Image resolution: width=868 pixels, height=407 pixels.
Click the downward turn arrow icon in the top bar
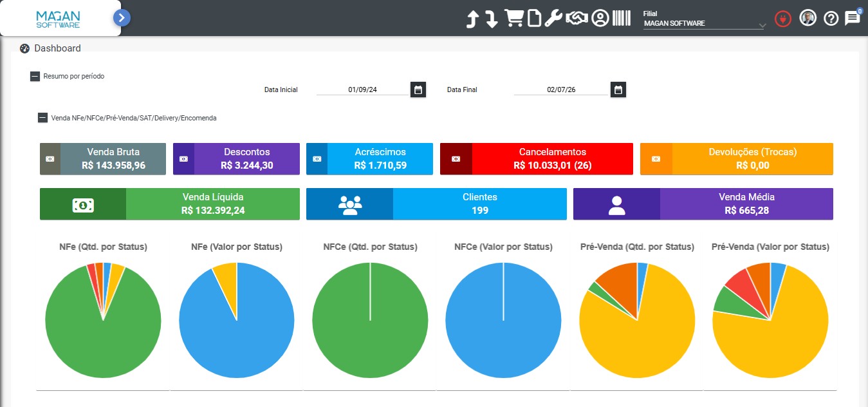(x=492, y=19)
